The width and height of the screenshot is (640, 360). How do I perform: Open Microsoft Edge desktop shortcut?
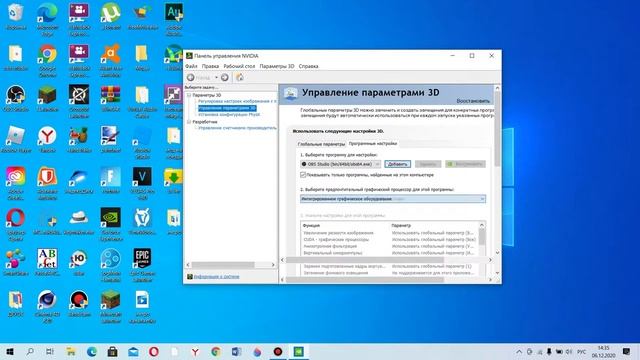pyautogui.click(x=47, y=20)
